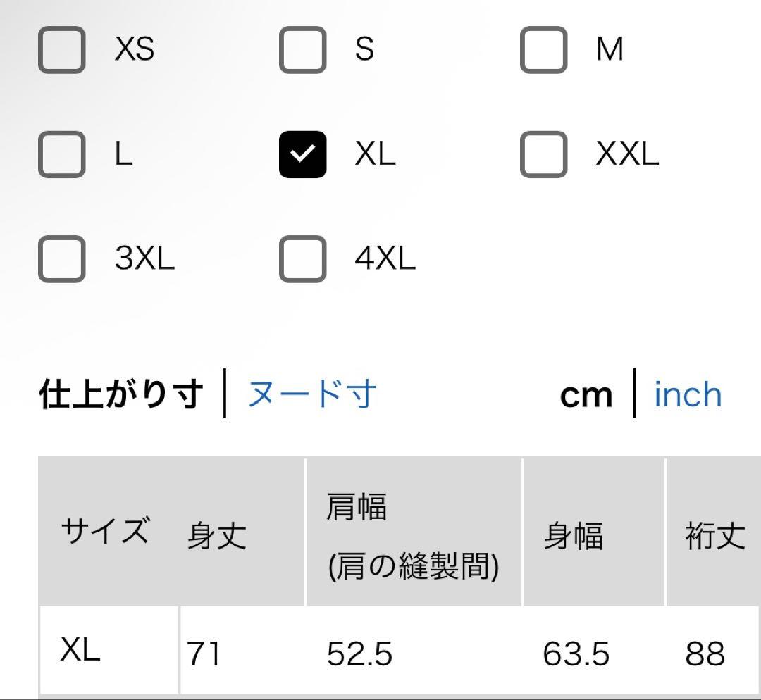Image resolution: width=761 pixels, height=700 pixels.
Task: Switch units to inch
Action: coord(688,394)
